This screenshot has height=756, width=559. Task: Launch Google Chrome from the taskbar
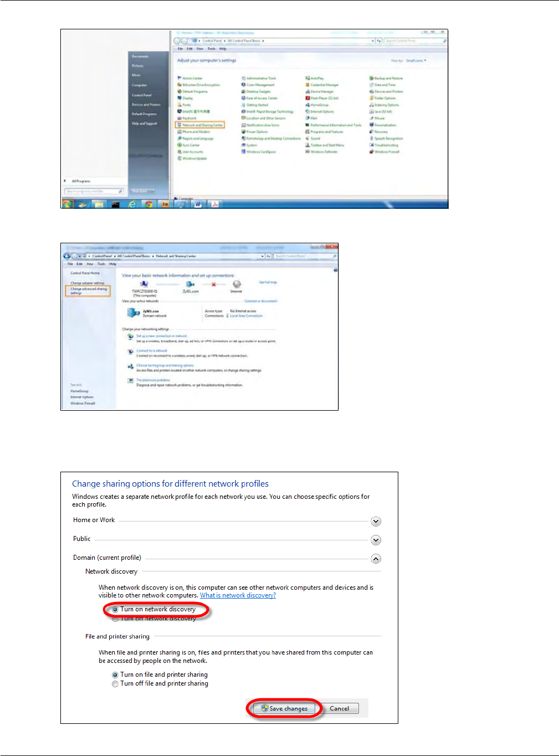tap(148, 204)
